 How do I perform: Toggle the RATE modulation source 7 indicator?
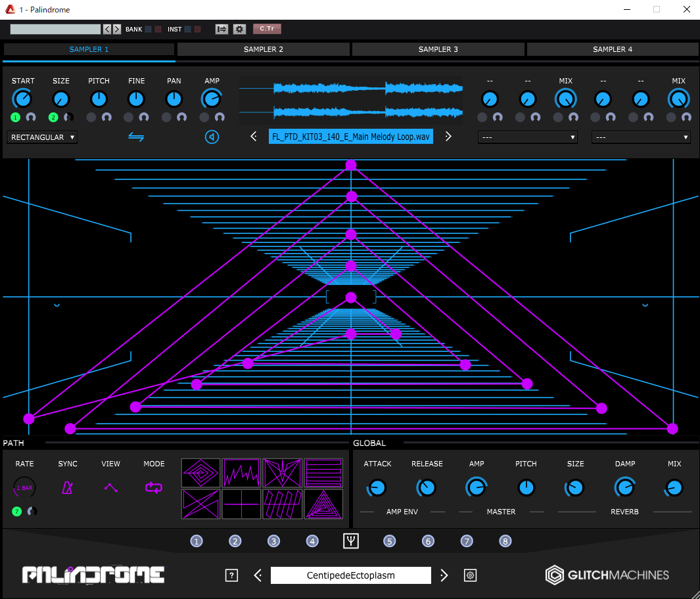click(16, 512)
